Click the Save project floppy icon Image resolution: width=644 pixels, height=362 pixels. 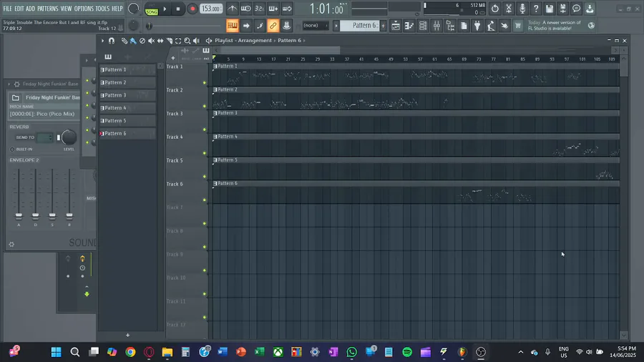point(549,8)
